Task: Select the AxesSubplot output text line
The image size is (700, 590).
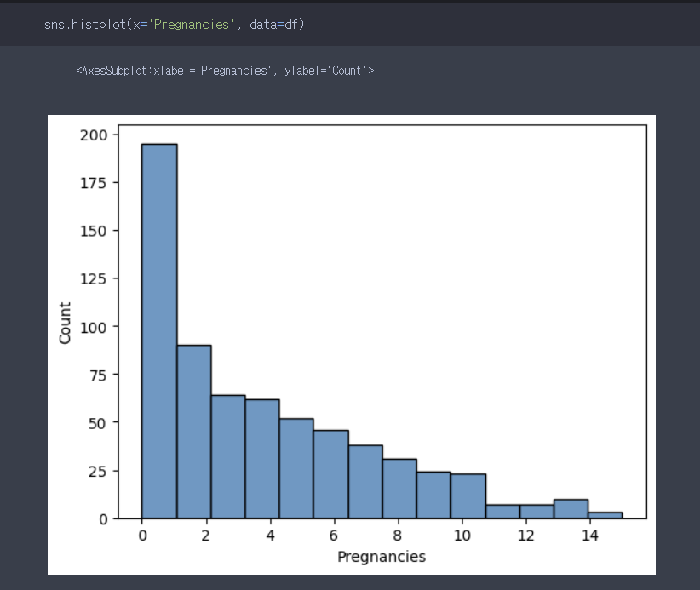Action: coord(225,71)
